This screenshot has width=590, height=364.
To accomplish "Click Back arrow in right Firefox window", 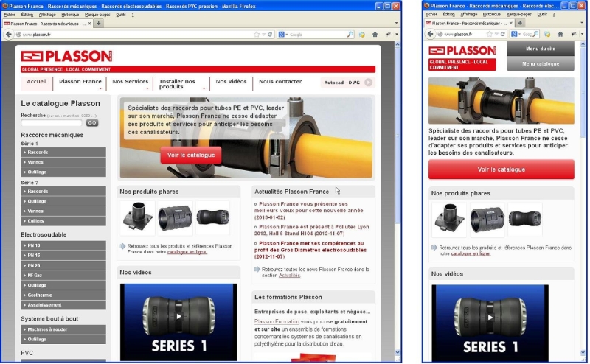I will (430, 34).
